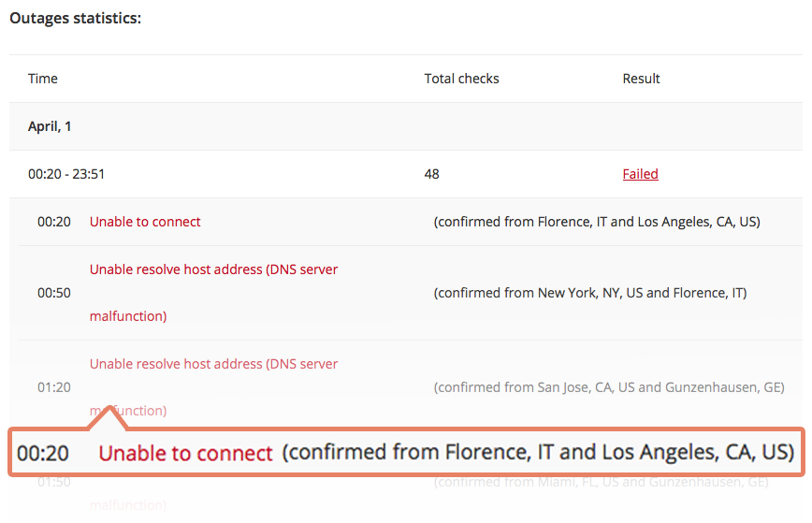The height and width of the screenshot is (523, 812).
Task: Click the small Florence and Los Angeles confirmation text
Action: pyautogui.click(x=596, y=222)
